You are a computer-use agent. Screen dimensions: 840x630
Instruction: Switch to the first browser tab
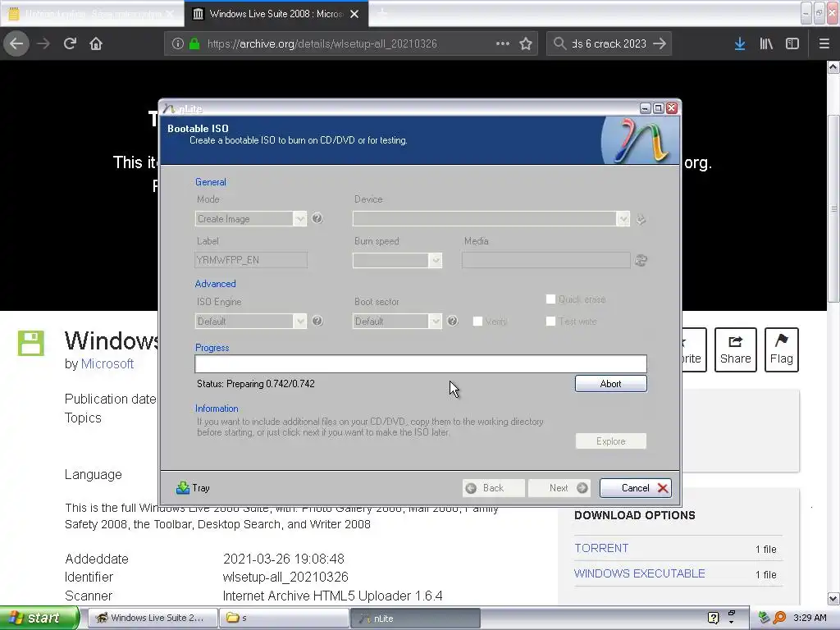(91, 14)
